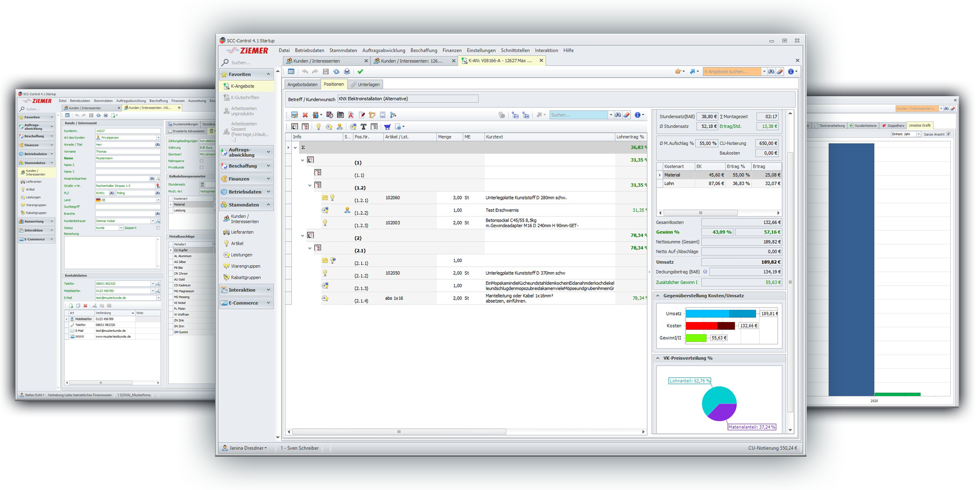
Task: Click the calculator book icon in positions toolbar
Action: [340, 115]
